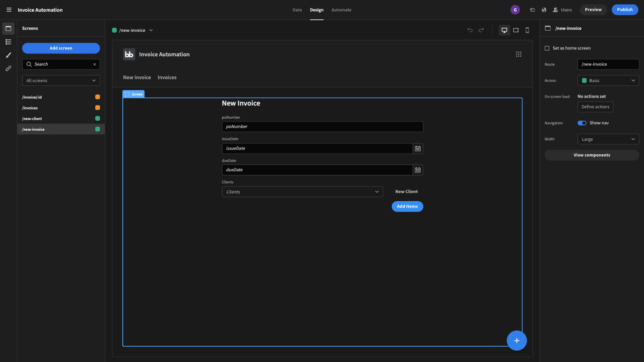The image size is (644, 362).
Task: Switch to tablet preview size
Action: [516, 30]
